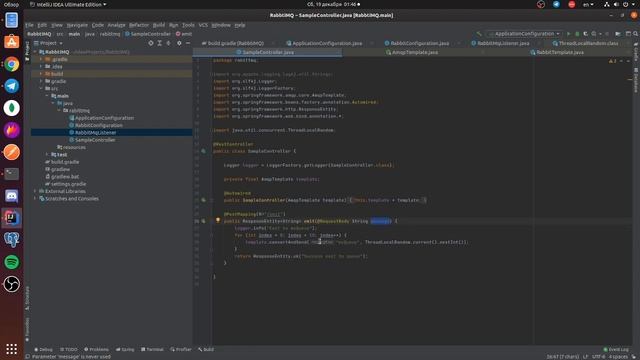Open the Navigate menu
This screenshot has width=640, height=360.
tap(77, 25)
